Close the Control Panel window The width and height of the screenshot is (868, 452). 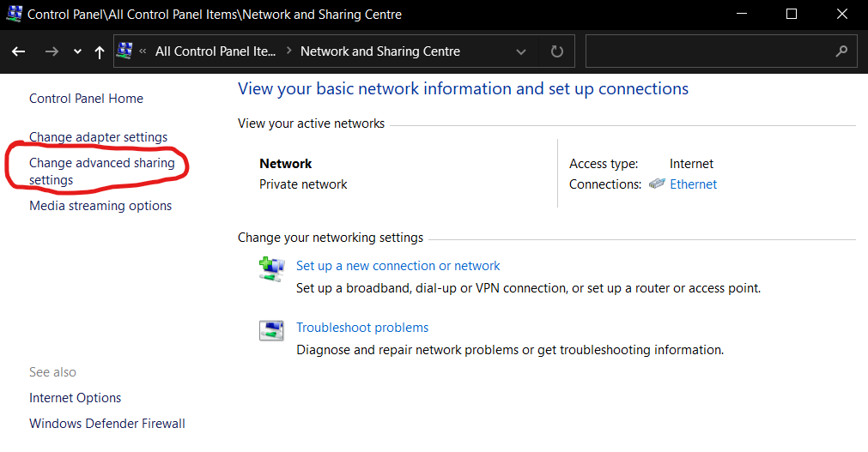pyautogui.click(x=842, y=14)
